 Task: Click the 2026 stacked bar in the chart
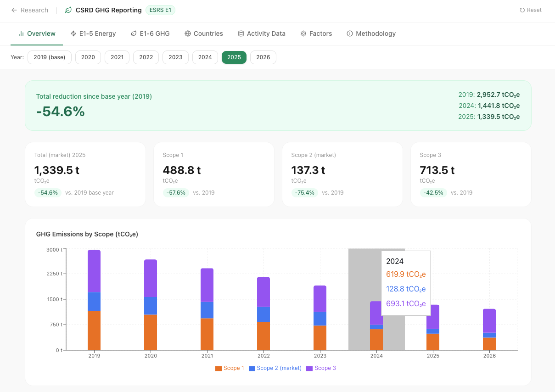[489, 330]
